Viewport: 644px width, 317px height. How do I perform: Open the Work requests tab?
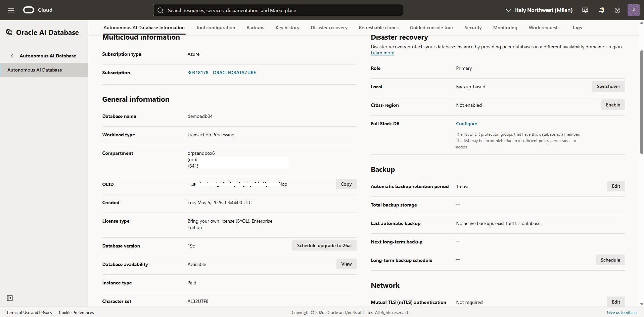(x=544, y=28)
